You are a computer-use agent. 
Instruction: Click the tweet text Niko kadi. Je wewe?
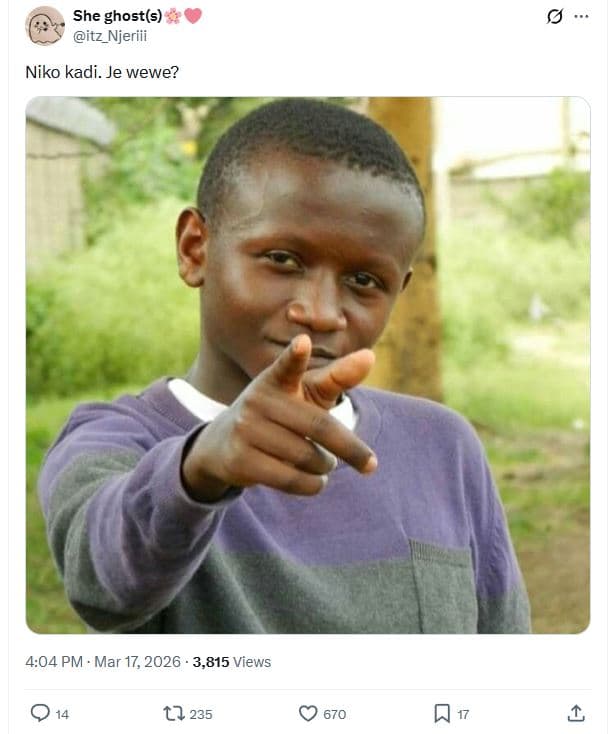point(102,72)
